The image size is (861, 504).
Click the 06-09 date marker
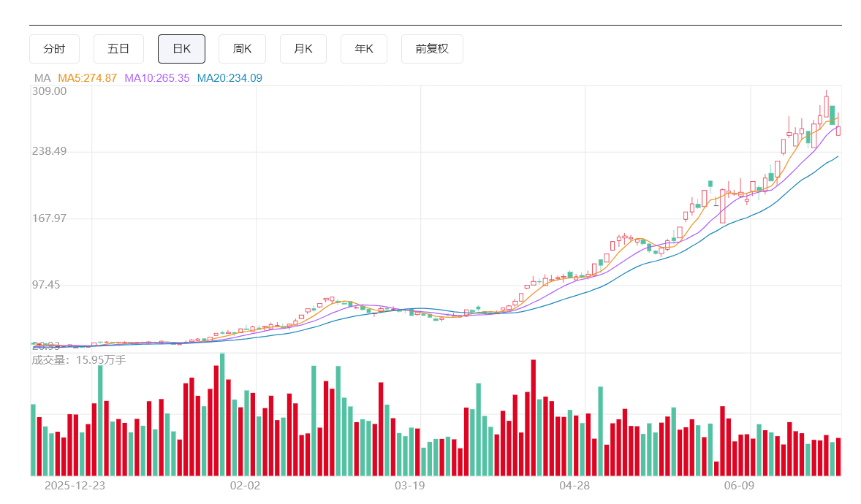(x=739, y=485)
